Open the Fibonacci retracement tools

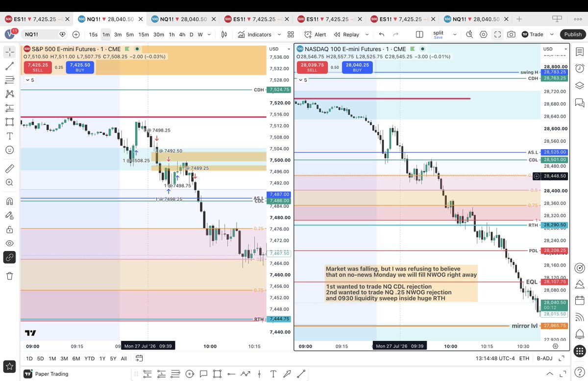coord(10,80)
